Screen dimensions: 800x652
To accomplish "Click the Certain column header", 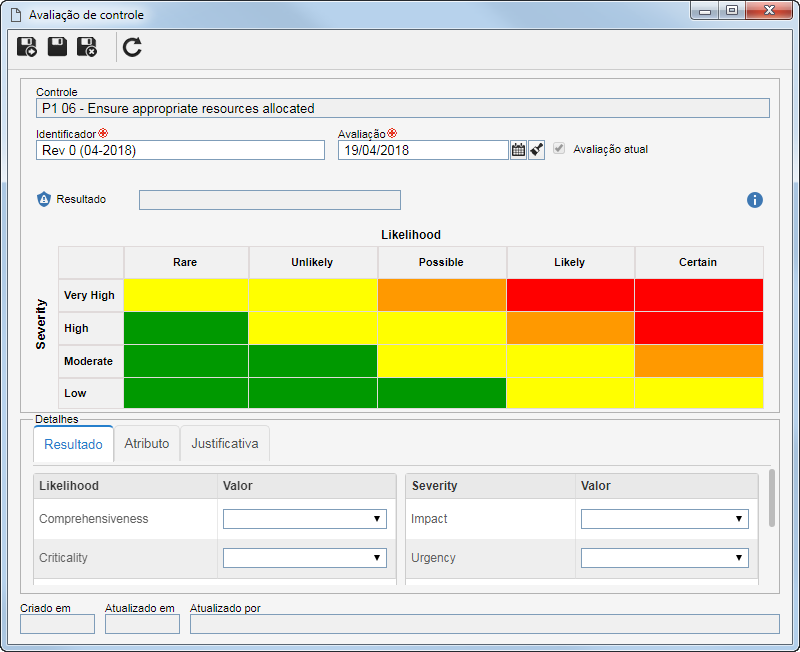I will coord(699,262).
